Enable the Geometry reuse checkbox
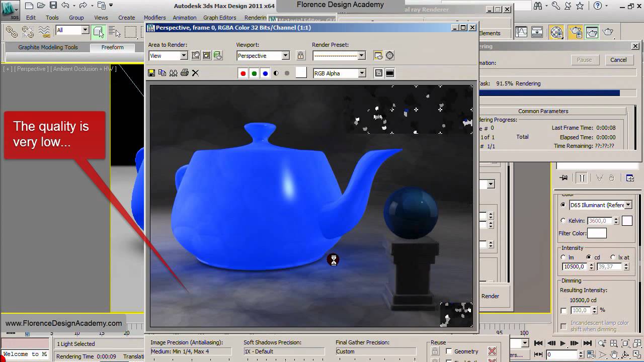The height and width of the screenshot is (362, 644). click(x=449, y=351)
